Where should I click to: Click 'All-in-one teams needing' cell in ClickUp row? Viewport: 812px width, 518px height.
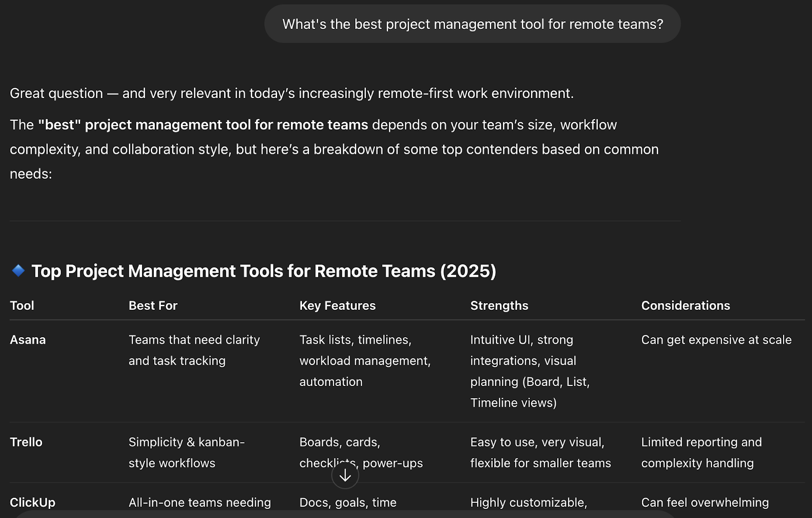199,502
